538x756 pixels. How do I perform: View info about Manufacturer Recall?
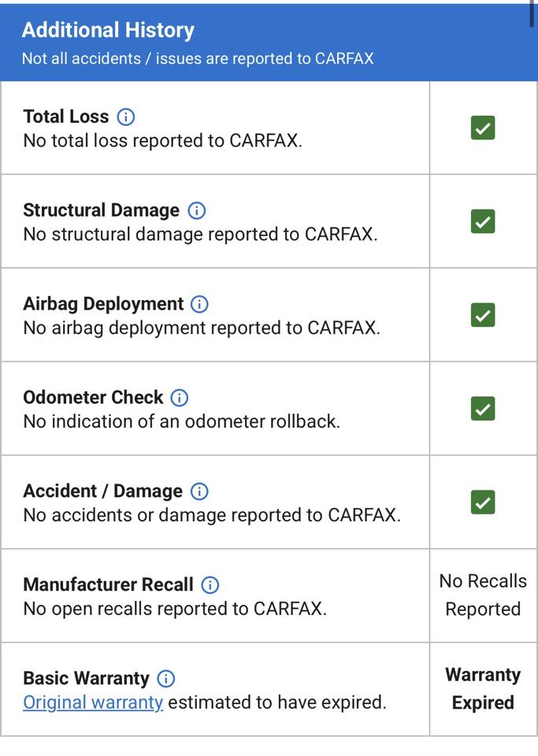(x=210, y=585)
